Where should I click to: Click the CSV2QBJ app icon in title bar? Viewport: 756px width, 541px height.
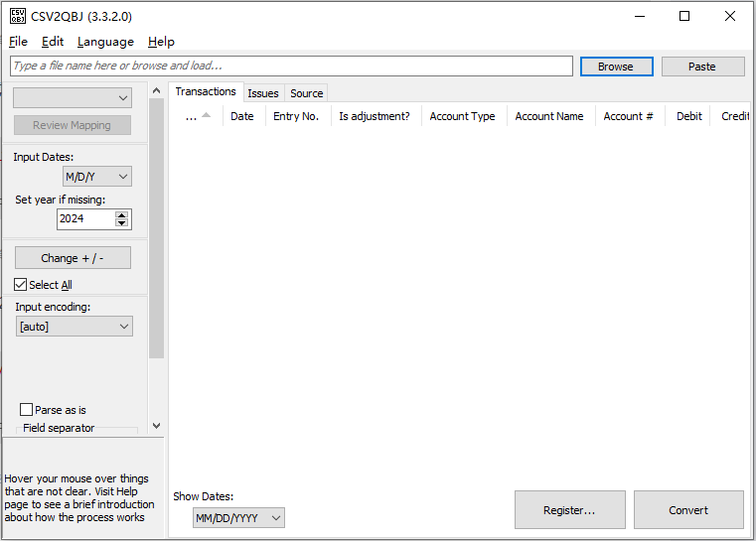point(18,16)
